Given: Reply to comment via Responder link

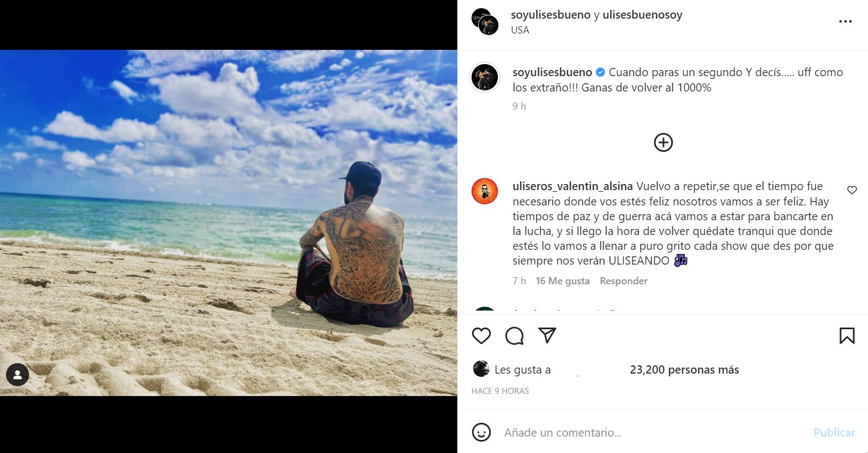Looking at the screenshot, I should click(623, 281).
